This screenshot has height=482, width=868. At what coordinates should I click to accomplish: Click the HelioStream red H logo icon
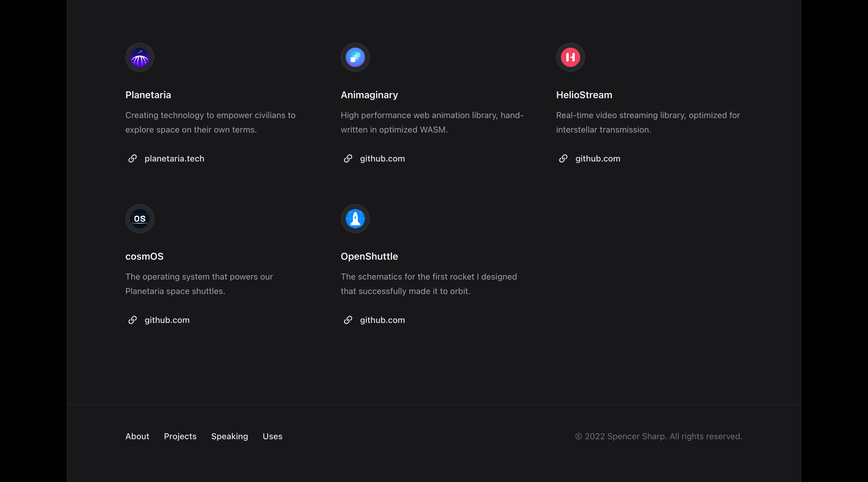[570, 57]
